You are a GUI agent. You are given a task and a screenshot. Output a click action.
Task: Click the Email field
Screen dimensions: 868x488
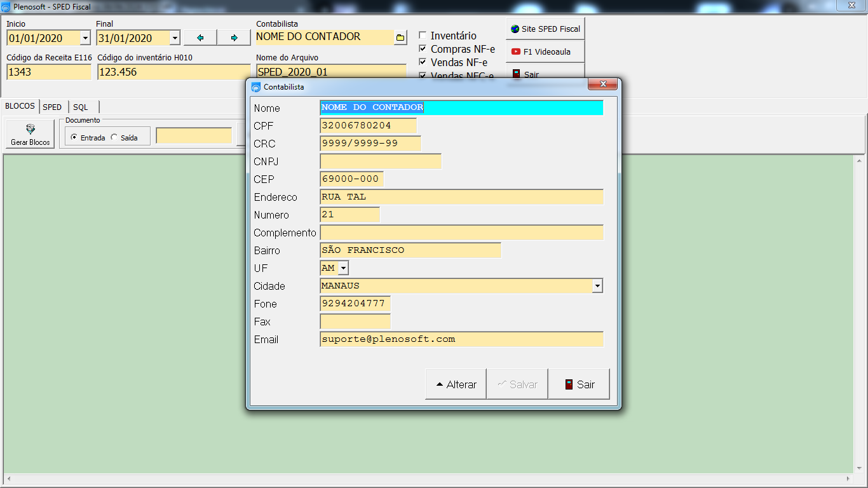pyautogui.click(x=462, y=339)
